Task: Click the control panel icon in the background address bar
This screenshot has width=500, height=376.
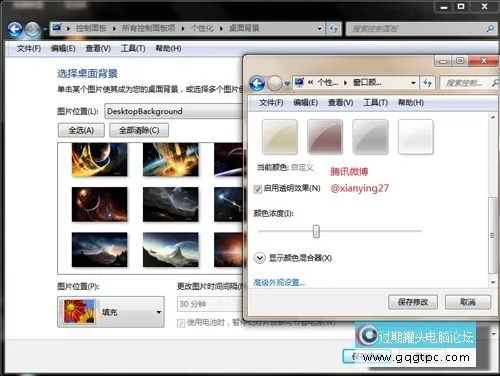Action: 57,28
